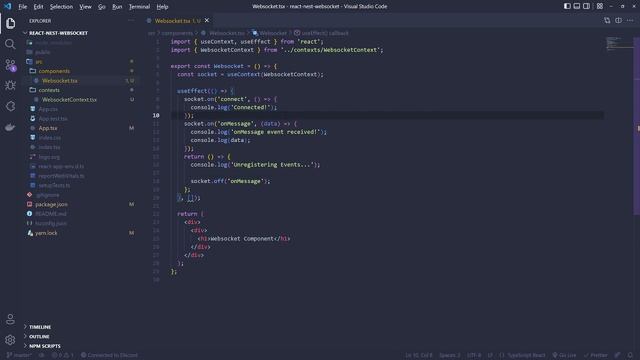Open notifications bell in status bar

(x=631, y=355)
